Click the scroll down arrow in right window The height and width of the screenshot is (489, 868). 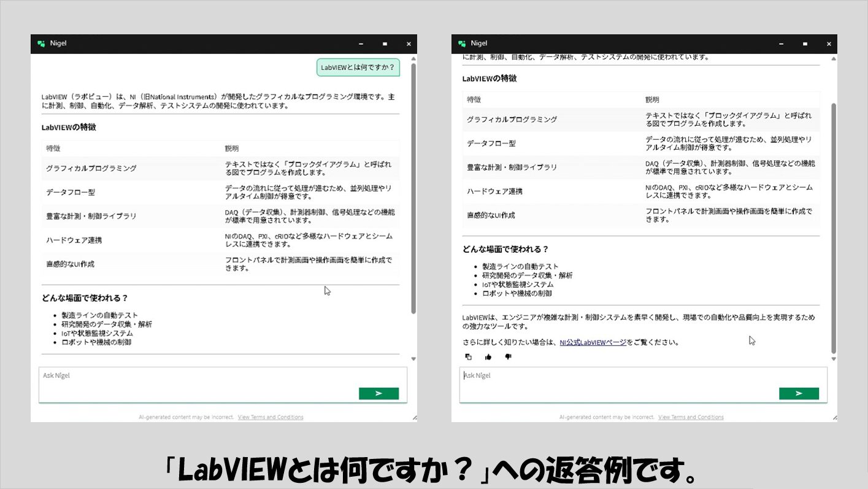pyautogui.click(x=833, y=359)
